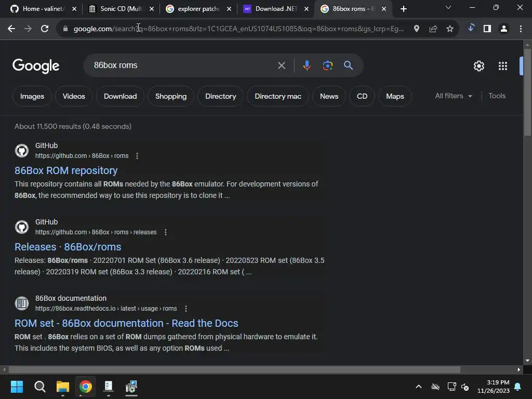Show hidden system tray icons
532x399 pixels.
[x=419, y=387]
